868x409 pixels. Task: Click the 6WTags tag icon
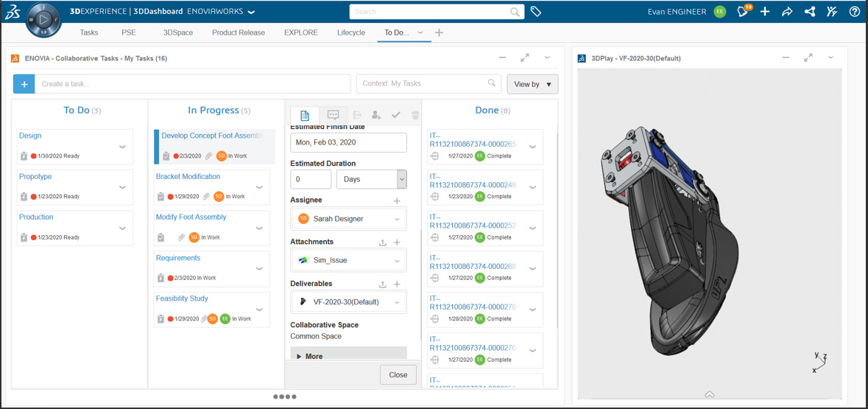536,12
